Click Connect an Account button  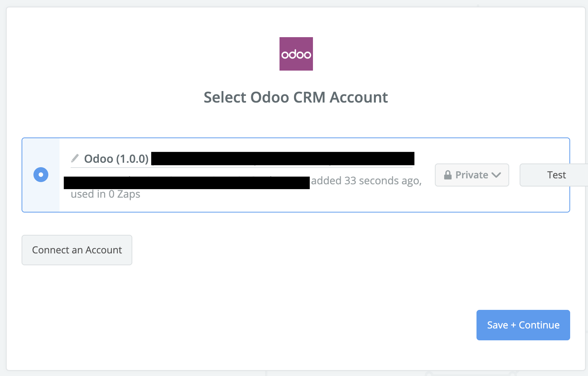[77, 250]
